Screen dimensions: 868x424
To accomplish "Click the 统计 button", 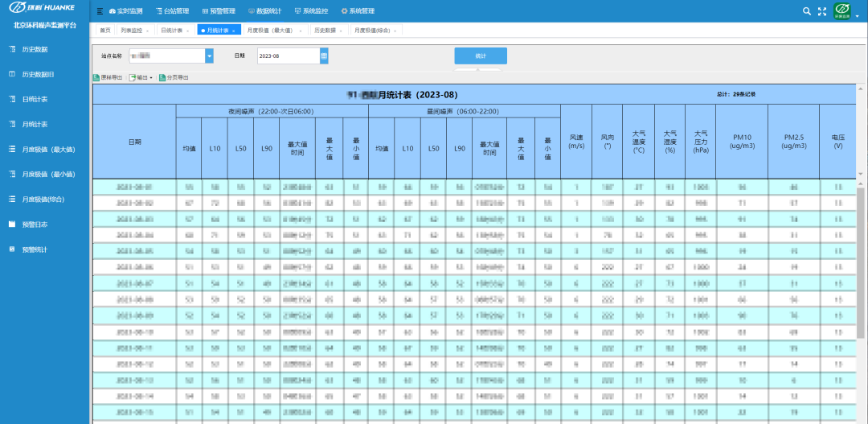I will click(x=481, y=56).
